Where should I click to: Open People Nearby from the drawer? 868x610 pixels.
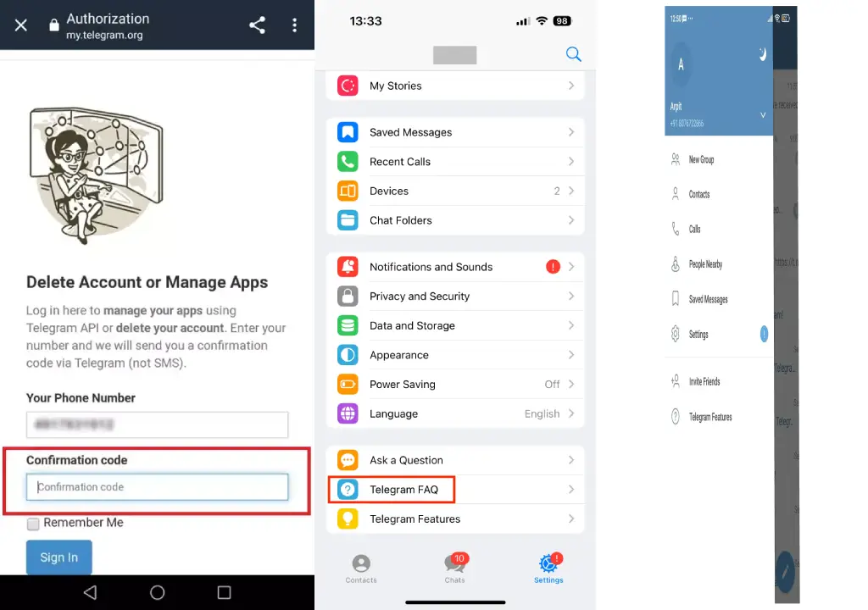(x=704, y=264)
